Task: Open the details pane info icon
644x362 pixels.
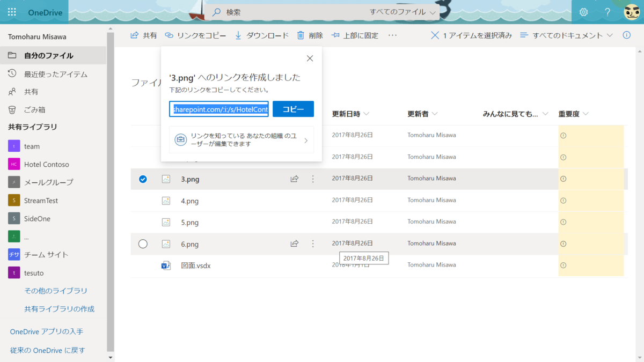Action: click(x=626, y=35)
